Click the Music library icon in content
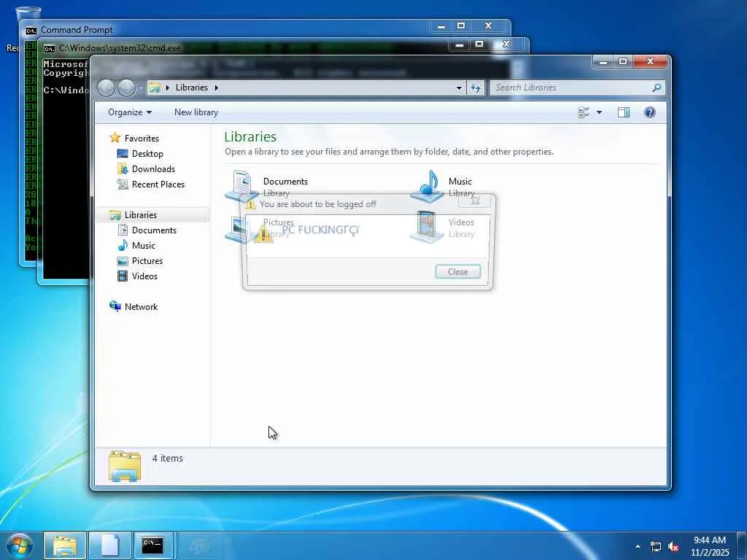747x560 pixels. click(427, 186)
